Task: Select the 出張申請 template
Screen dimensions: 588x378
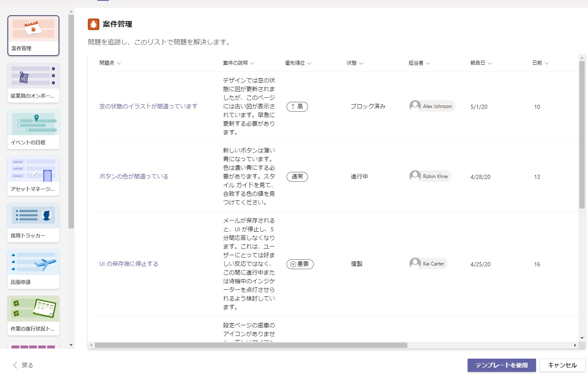Action: tap(33, 269)
